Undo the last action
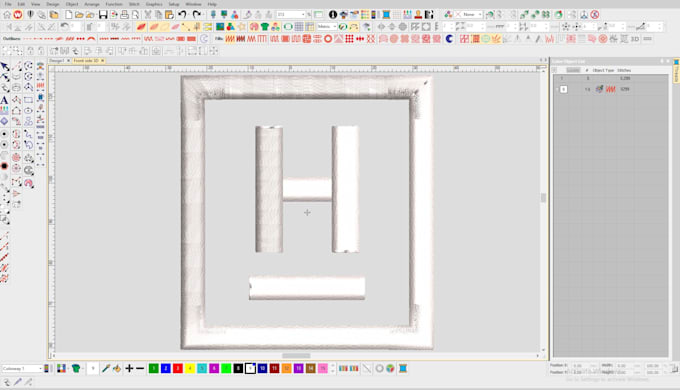680x390 pixels. pyautogui.click(x=182, y=15)
